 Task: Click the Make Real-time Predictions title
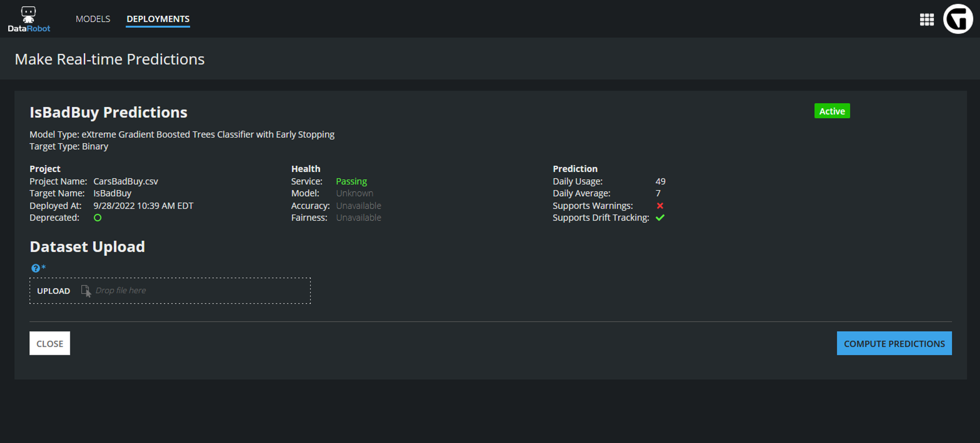coord(109,59)
